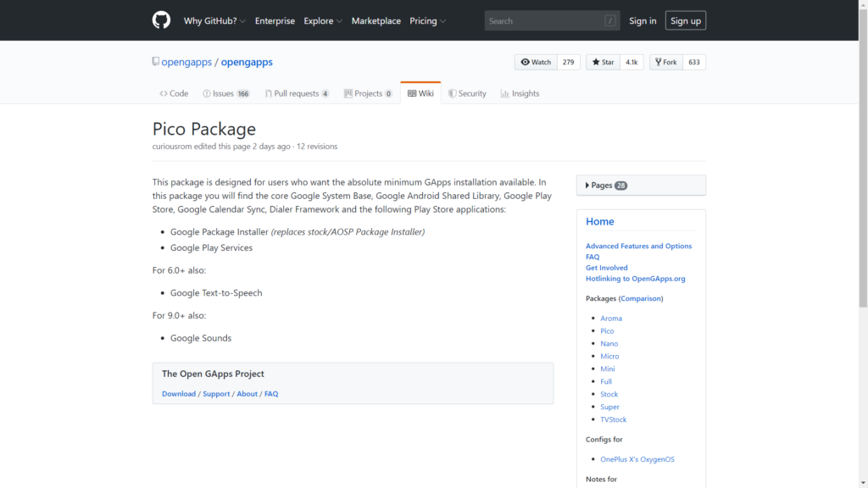Click the text "Google Text-to-Speech"
Viewport: 868px width, 488px height.
[216, 293]
